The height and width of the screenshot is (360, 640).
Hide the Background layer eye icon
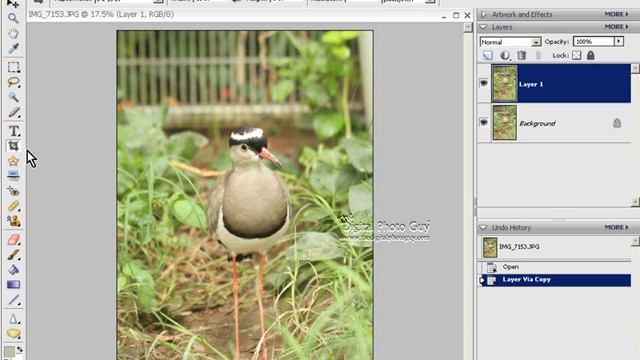pyautogui.click(x=484, y=122)
